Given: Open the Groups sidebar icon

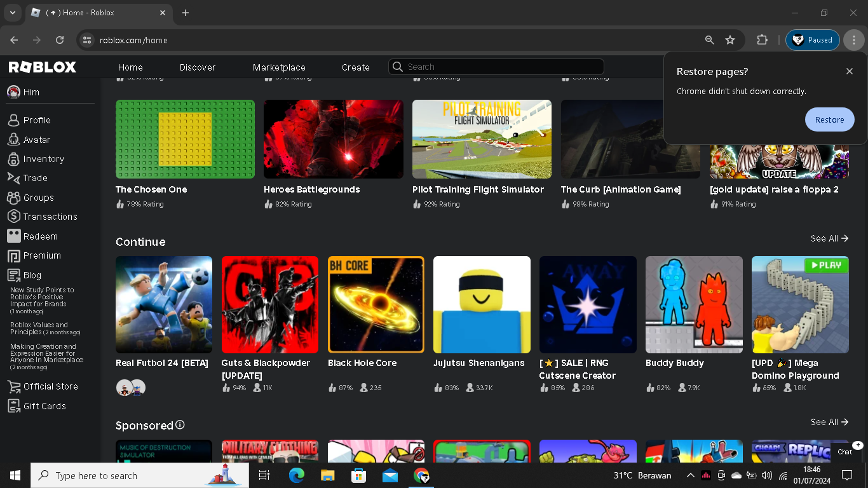Looking at the screenshot, I should (13, 198).
